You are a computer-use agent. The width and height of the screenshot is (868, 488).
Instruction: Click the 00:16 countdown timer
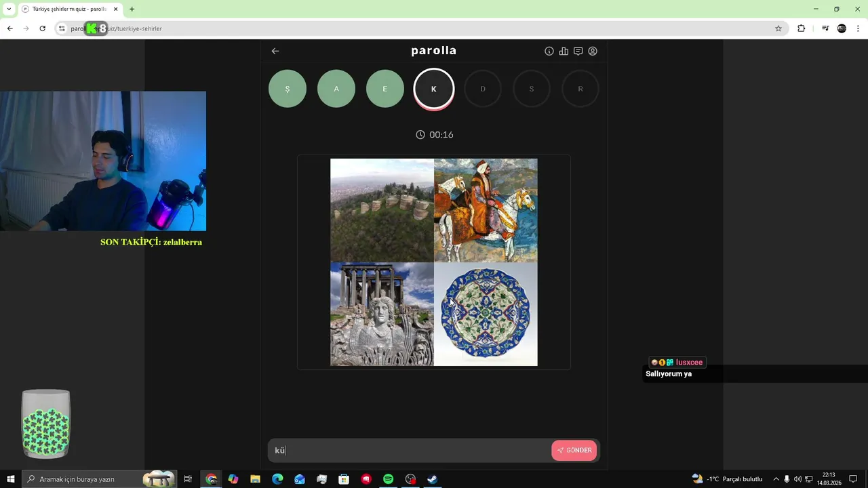(434, 135)
